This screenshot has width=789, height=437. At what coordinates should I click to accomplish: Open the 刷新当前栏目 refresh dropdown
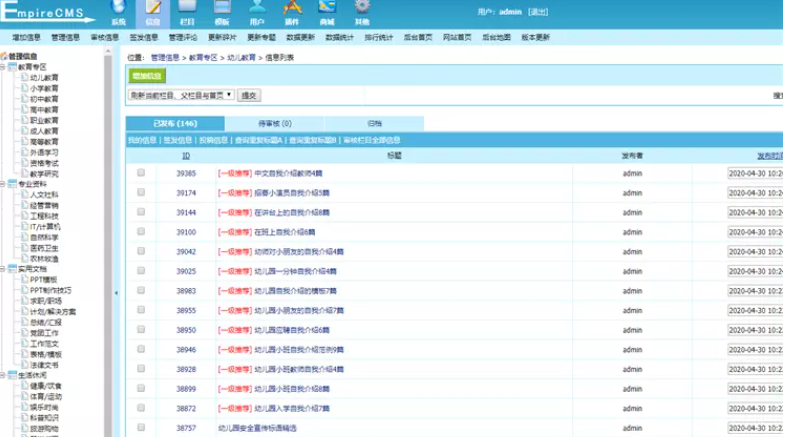click(181, 95)
